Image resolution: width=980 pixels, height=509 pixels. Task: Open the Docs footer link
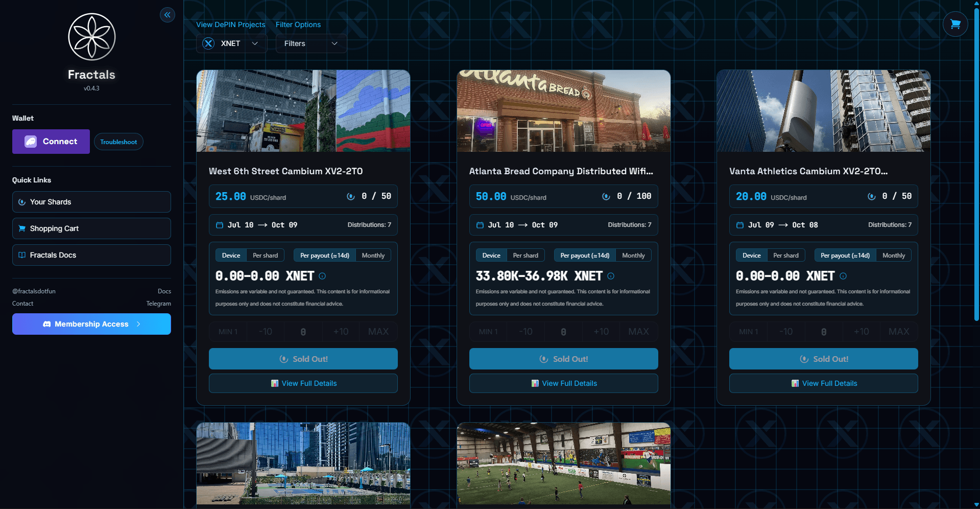click(164, 291)
